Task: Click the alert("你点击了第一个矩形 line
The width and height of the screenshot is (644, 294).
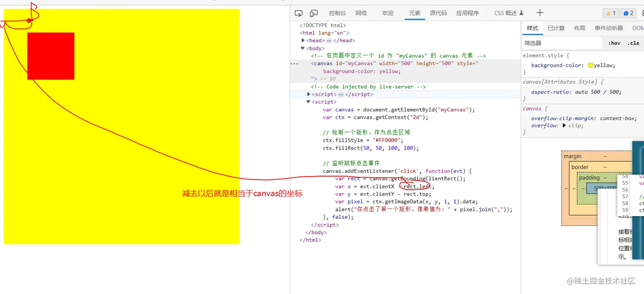Action: [x=424, y=209]
